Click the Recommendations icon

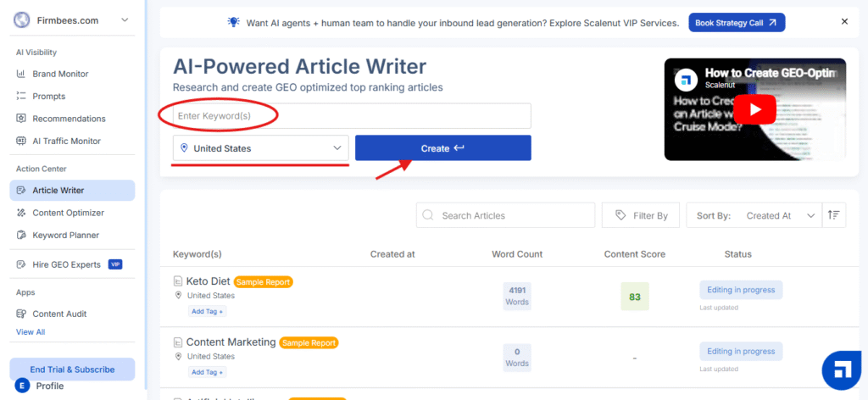coord(21,119)
